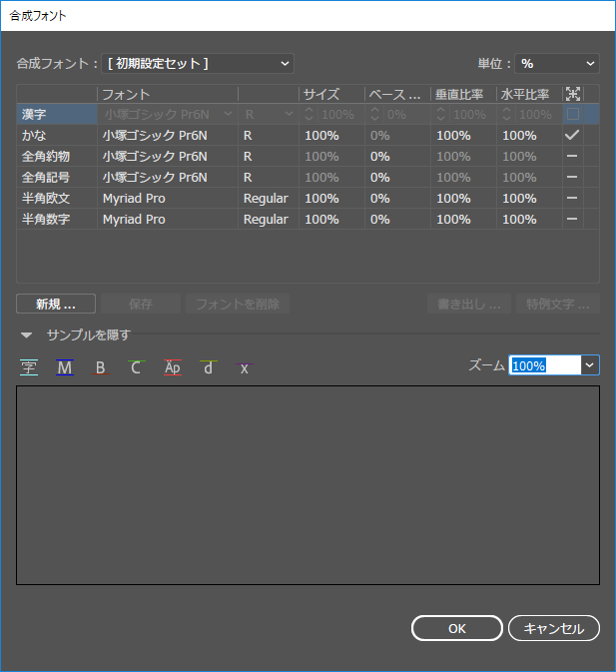Click Myriad Pro font in 半角数字 row
Viewport: 616px width, 672px height.
[134, 220]
